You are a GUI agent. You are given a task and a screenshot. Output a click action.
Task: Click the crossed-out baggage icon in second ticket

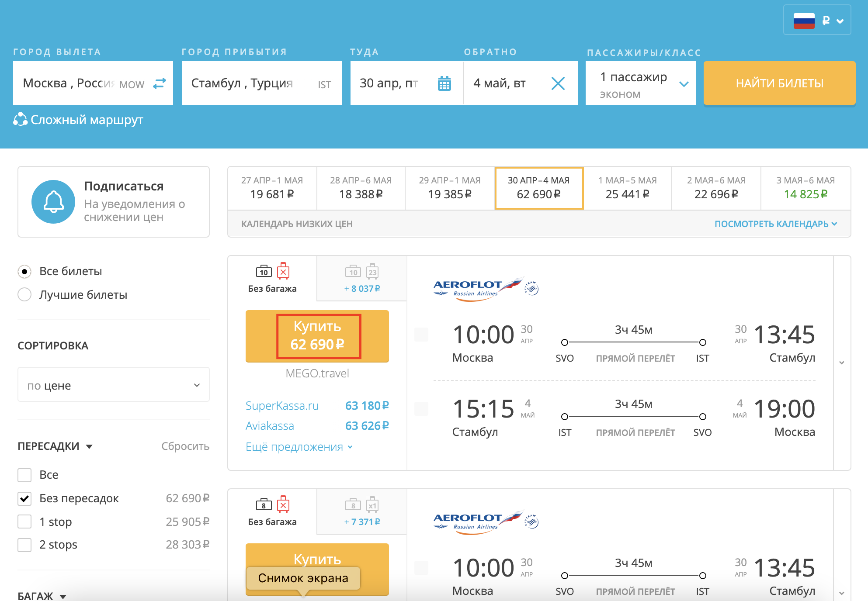[x=283, y=504]
